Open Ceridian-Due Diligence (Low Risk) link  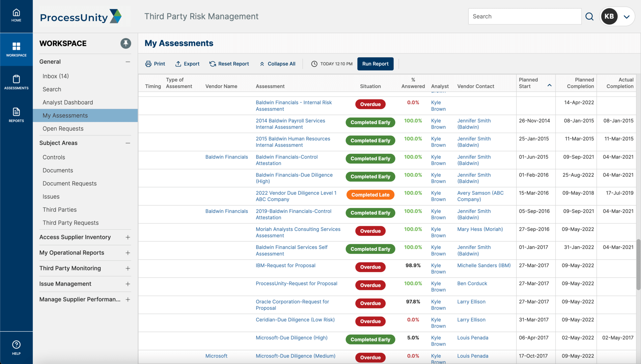[x=295, y=320]
